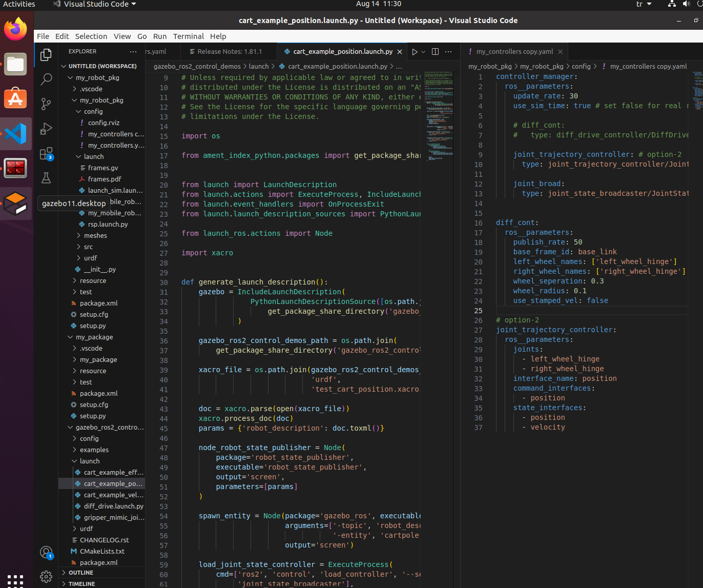Open the Run and Debug view icon

(x=46, y=128)
